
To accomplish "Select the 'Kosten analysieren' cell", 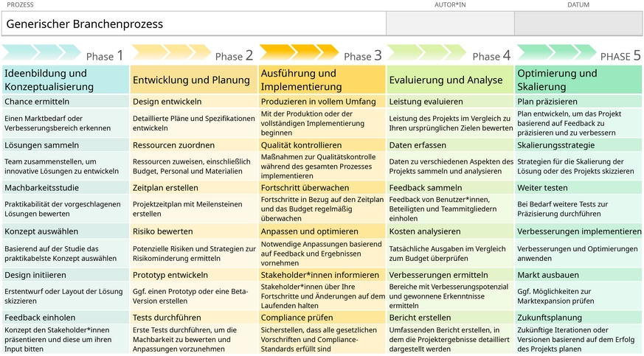I will (x=450, y=231).
